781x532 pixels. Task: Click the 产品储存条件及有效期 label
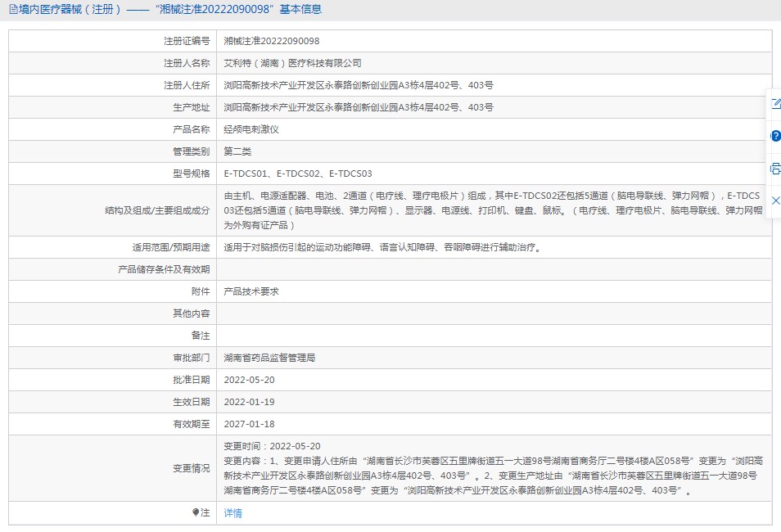[164, 269]
